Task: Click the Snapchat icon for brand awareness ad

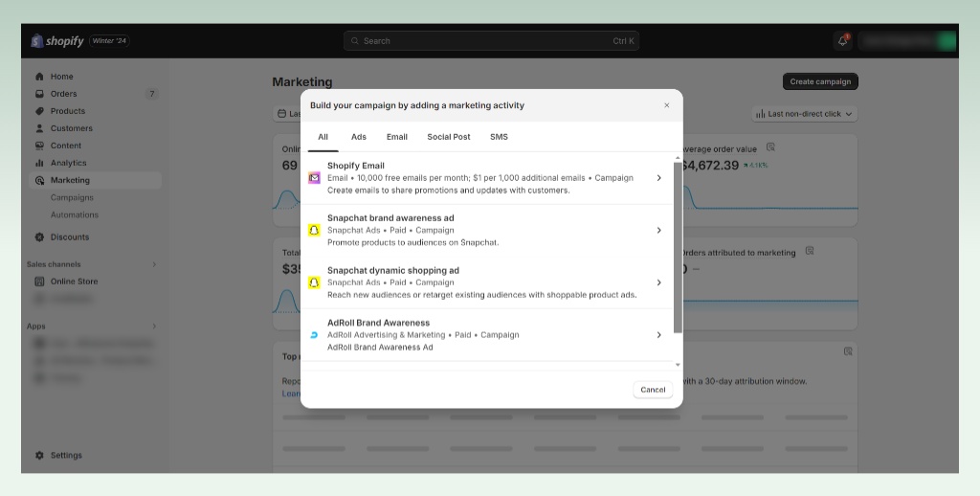Action: point(314,230)
